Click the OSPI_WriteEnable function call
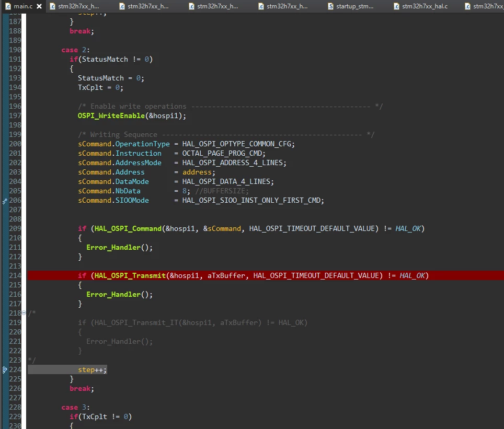This screenshot has width=504, height=429. click(x=111, y=115)
